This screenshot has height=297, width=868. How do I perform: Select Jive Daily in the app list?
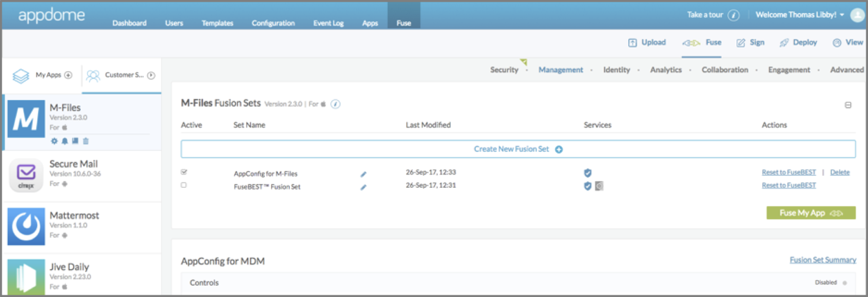[x=82, y=275]
